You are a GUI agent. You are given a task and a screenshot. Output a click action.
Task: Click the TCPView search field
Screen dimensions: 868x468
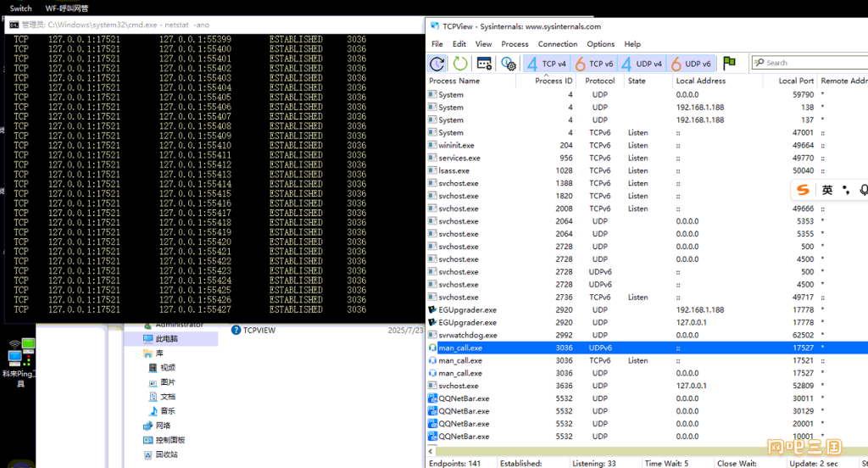tap(810, 63)
